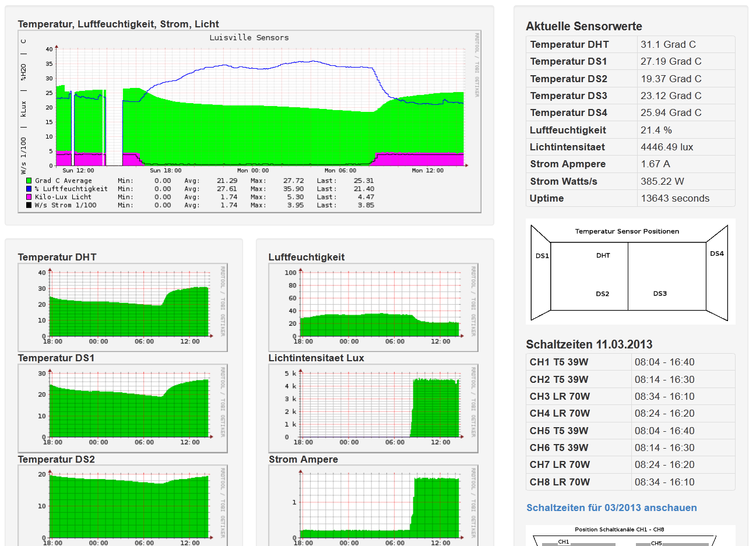Screen dimensions: 756x546
Task: Select the value '27.19 Grad C'
Action: 671,61
